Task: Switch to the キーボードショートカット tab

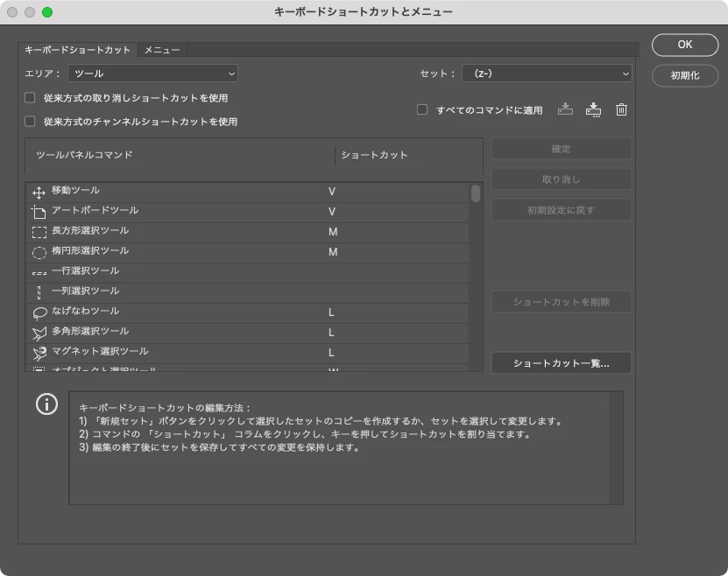Action: (x=78, y=50)
